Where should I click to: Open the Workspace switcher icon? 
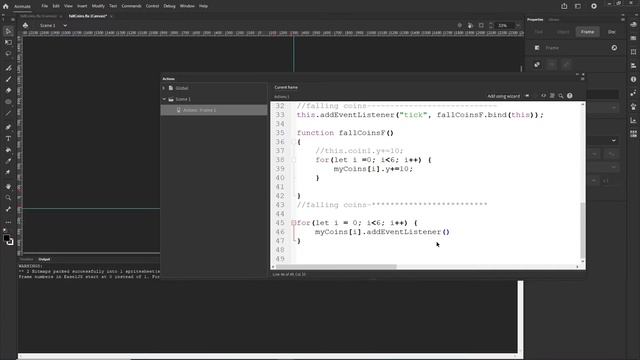click(578, 6)
